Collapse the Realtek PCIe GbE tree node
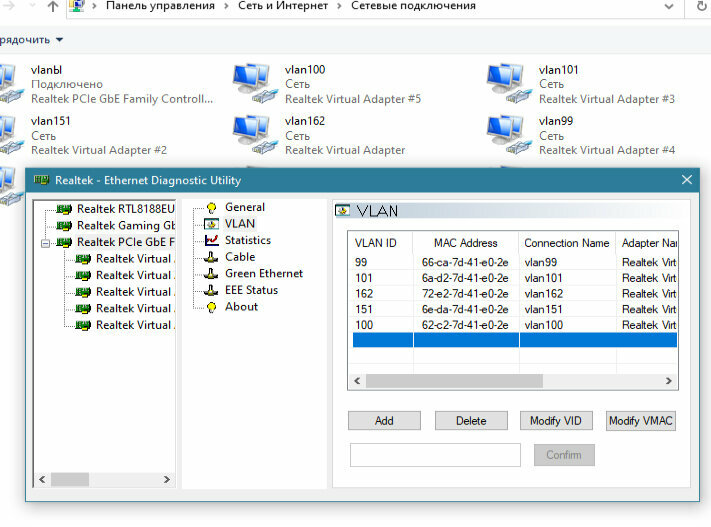711x527 pixels. [45, 244]
